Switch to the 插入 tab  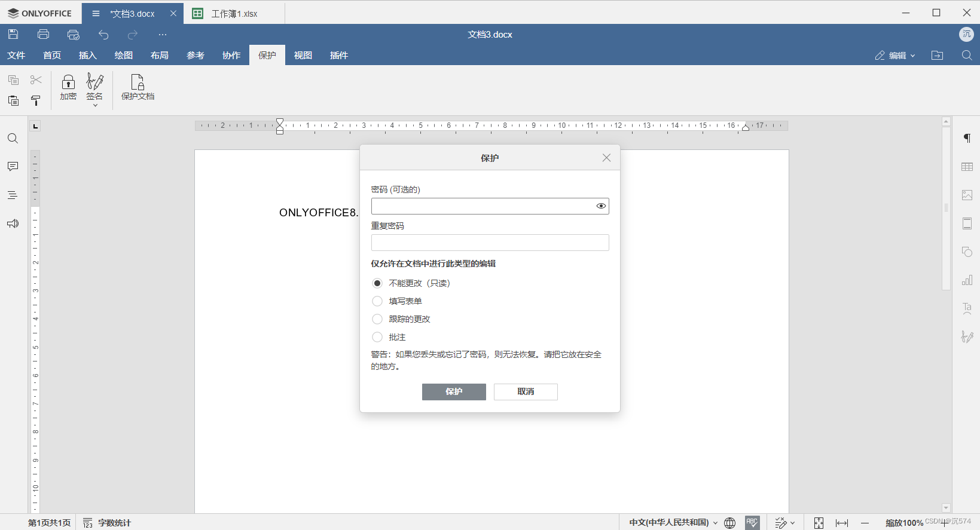click(88, 55)
